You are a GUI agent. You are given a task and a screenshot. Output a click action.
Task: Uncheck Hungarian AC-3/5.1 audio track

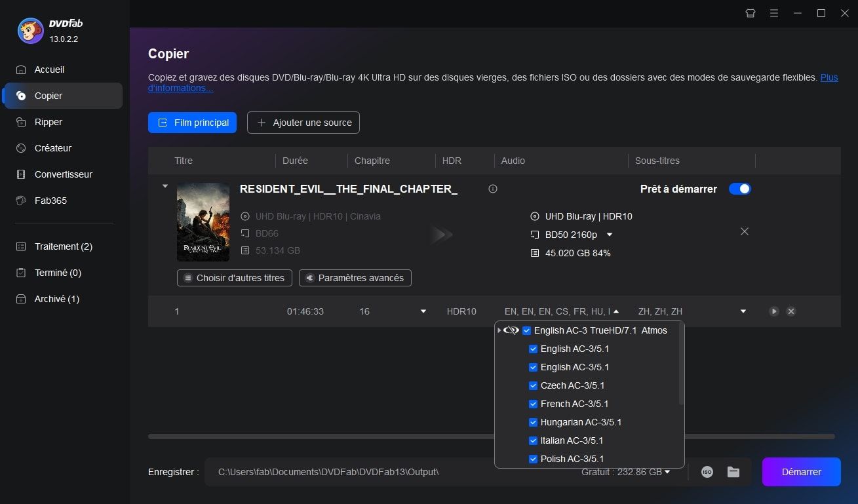click(533, 422)
